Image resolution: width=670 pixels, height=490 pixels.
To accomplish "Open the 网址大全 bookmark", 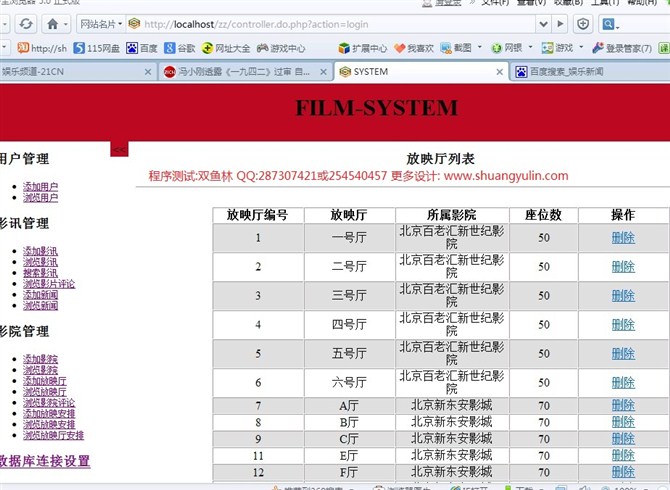I will pos(226,48).
